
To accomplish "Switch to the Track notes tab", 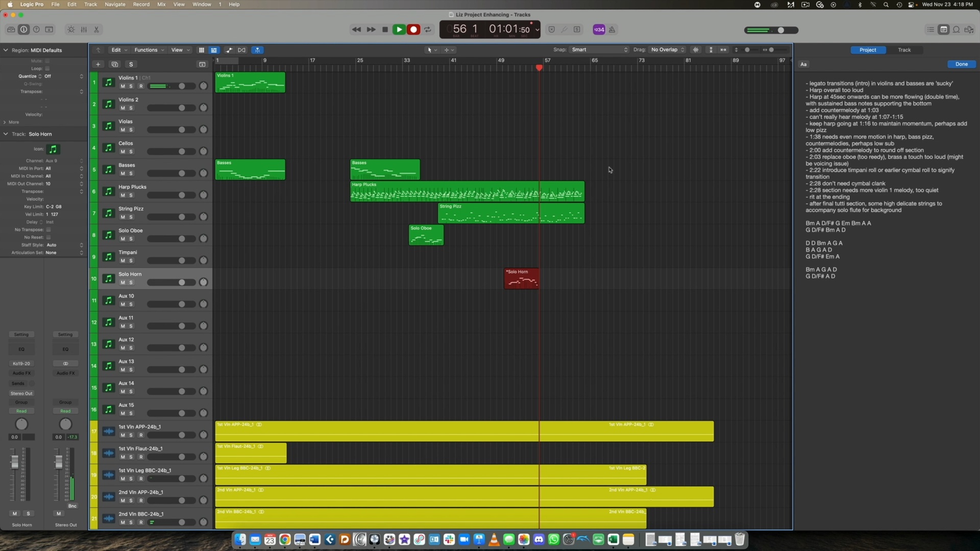I will (x=904, y=50).
